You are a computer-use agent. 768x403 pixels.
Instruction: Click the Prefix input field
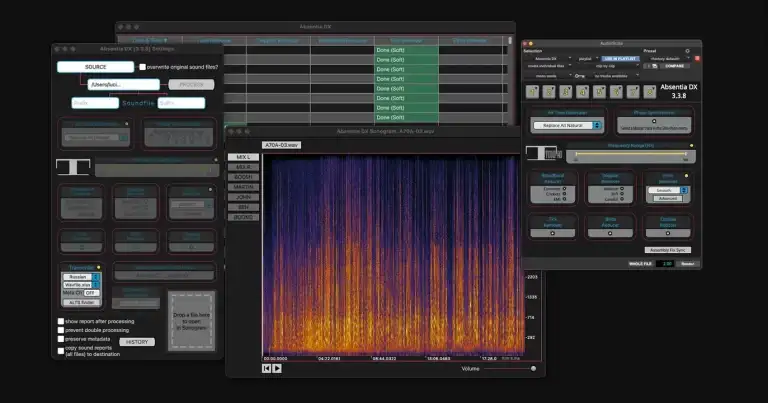(x=95, y=103)
